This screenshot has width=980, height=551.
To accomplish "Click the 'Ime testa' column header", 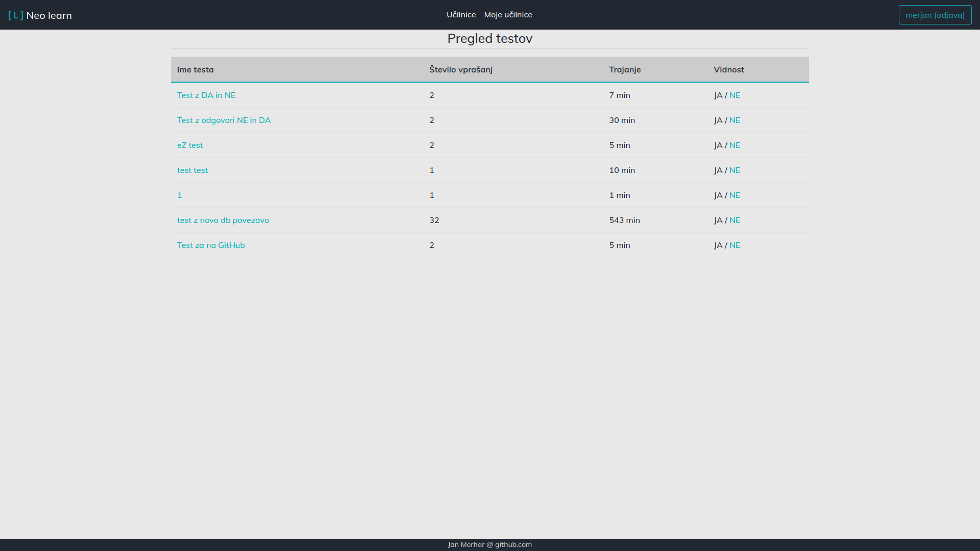I will coord(195,70).
